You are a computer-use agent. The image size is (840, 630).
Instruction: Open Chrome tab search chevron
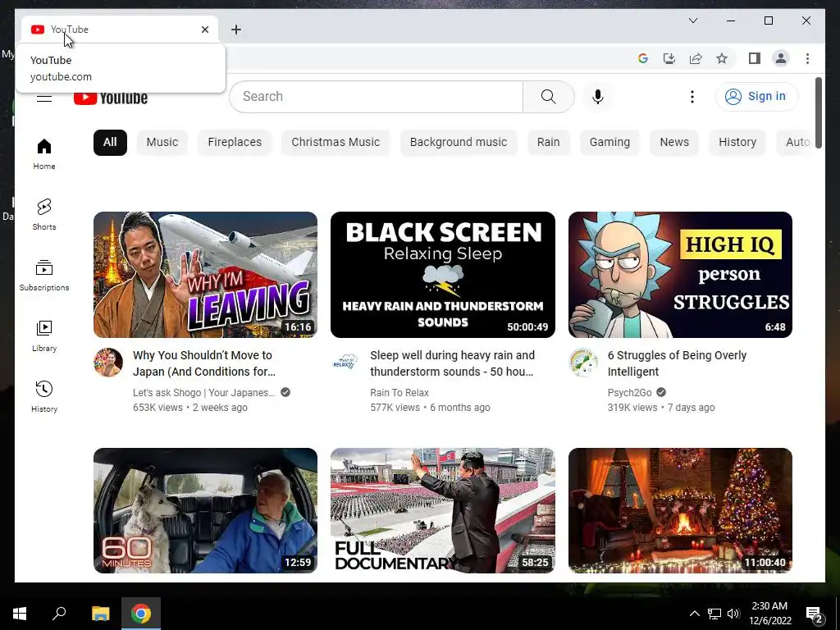pyautogui.click(x=692, y=21)
